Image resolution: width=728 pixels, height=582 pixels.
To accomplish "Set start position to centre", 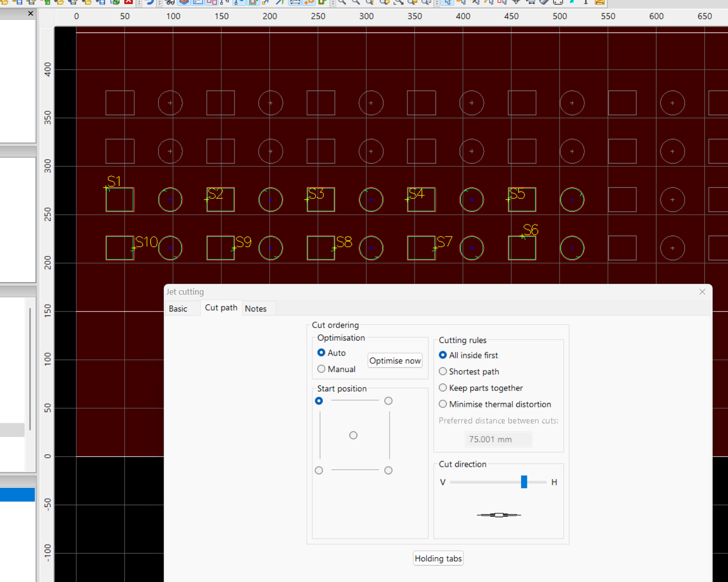I will click(353, 435).
